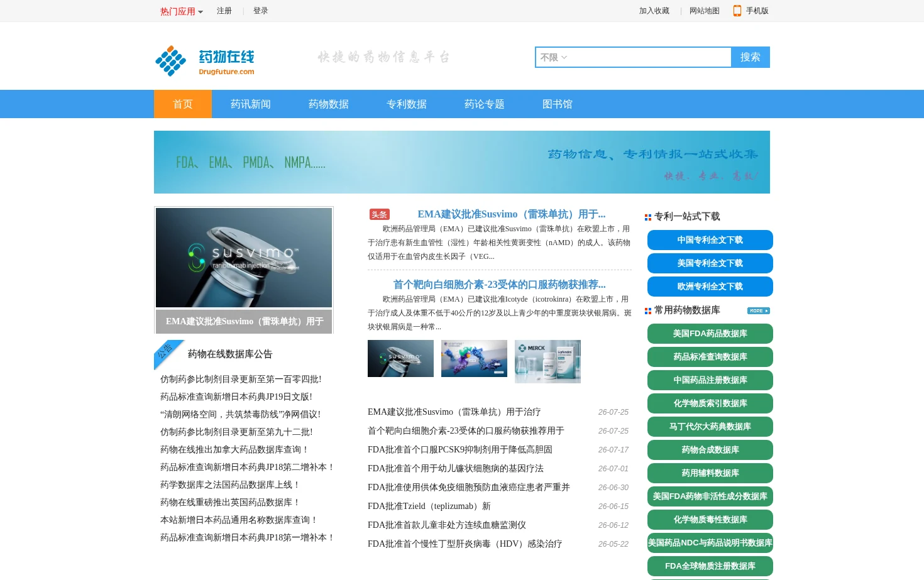Open the 专利数据 nav tab
This screenshot has width=924, height=580.
[407, 104]
